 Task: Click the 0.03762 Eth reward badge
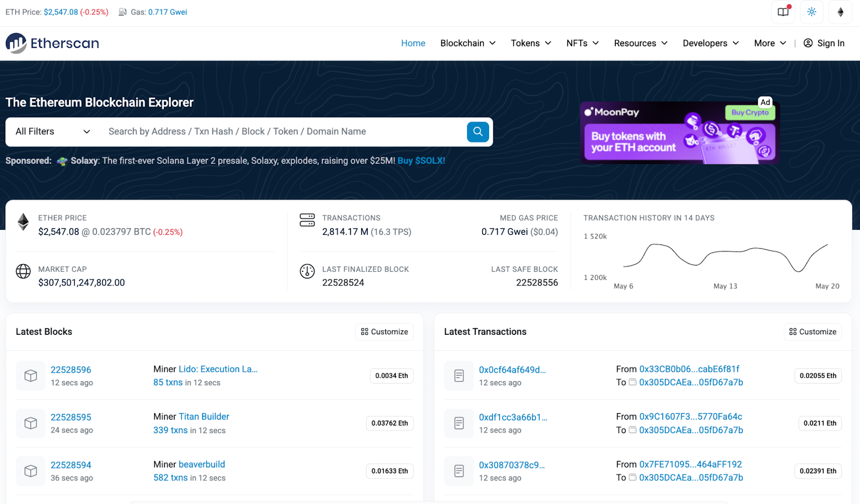point(390,423)
